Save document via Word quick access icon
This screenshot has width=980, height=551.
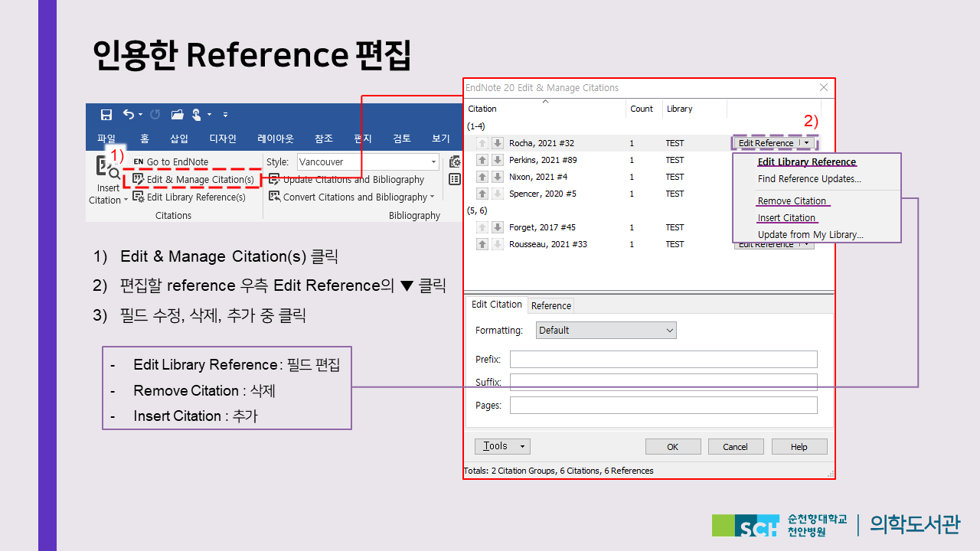106,115
